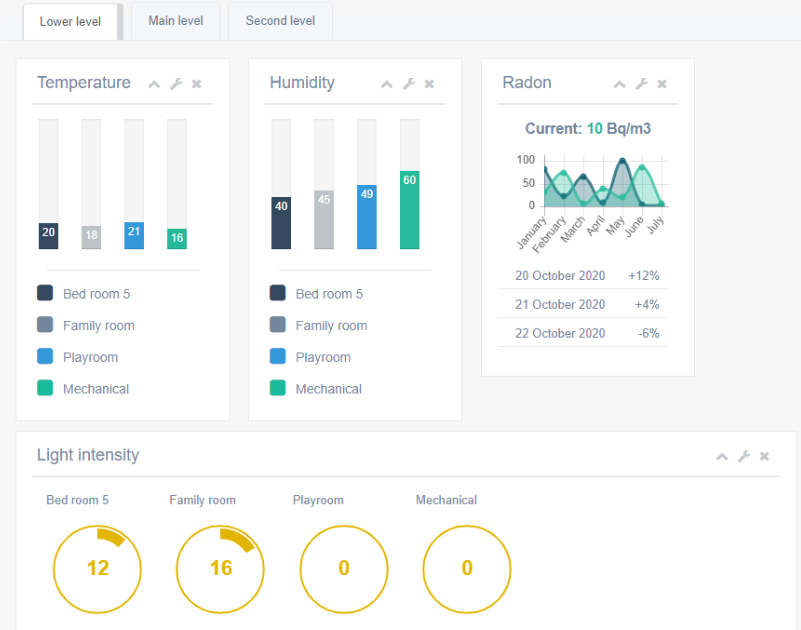Click the 20 October 2020 radon row

point(583,276)
